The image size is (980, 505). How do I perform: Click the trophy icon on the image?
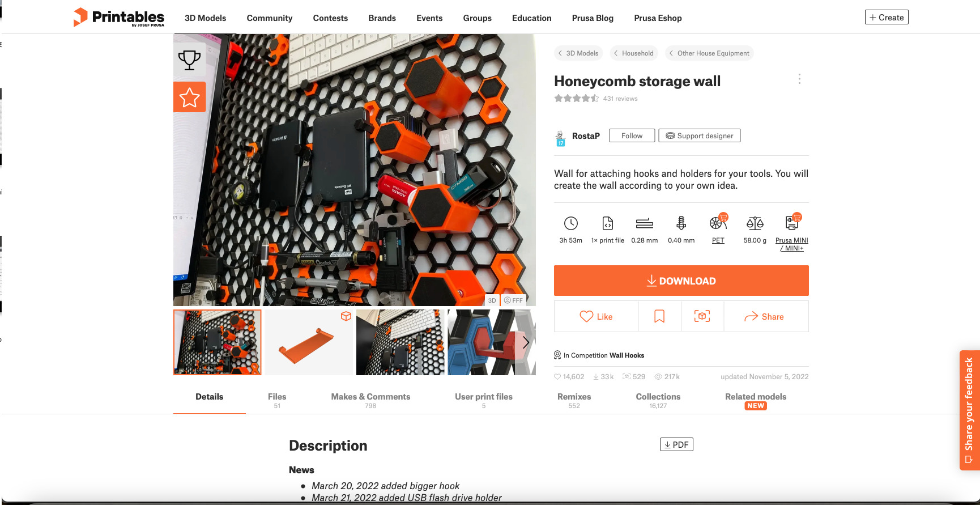point(189,60)
